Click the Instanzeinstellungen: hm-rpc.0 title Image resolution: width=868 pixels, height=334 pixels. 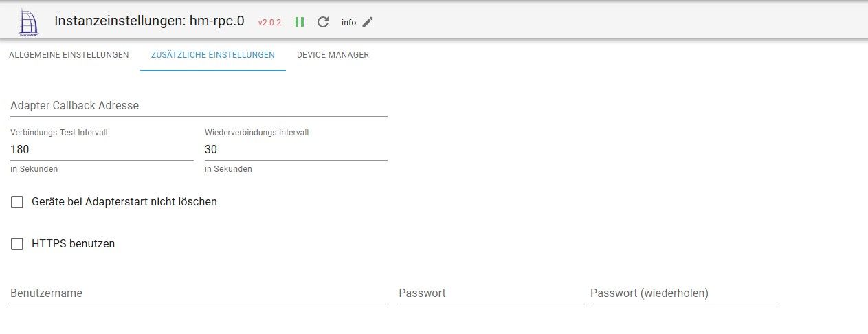[x=149, y=21]
